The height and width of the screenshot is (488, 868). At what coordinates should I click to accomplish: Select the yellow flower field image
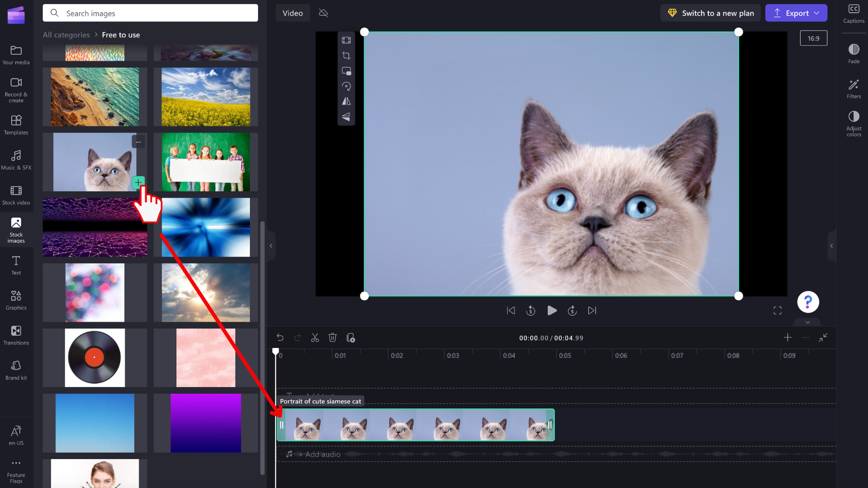pyautogui.click(x=206, y=97)
